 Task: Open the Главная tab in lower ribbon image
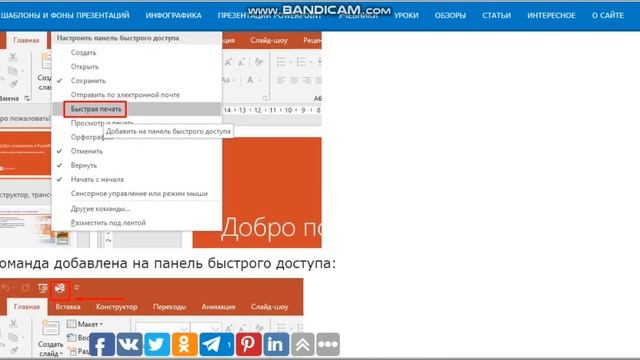pos(27,307)
